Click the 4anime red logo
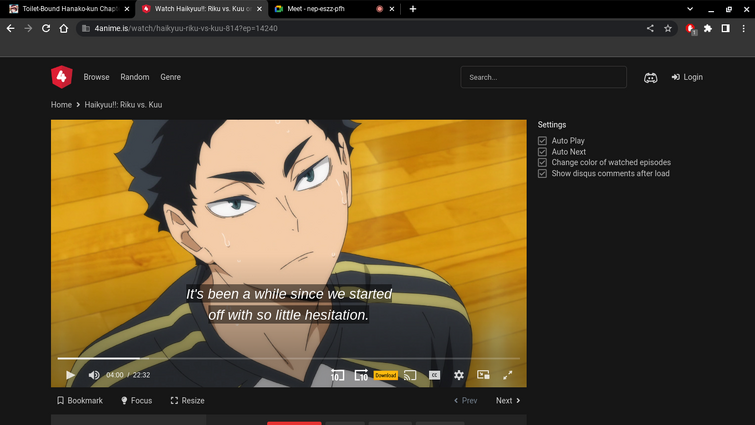This screenshot has width=755, height=425. click(x=62, y=77)
